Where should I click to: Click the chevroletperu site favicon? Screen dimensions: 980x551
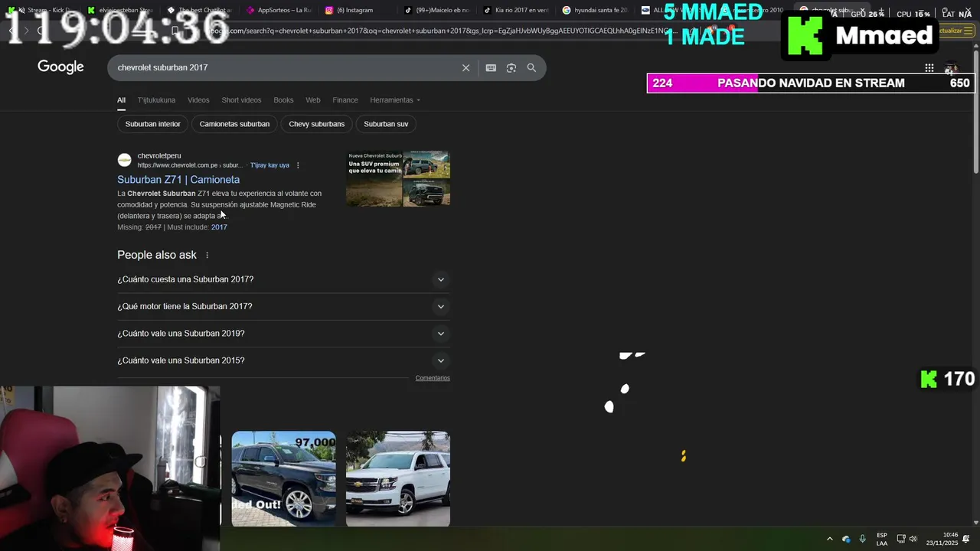[124, 160]
